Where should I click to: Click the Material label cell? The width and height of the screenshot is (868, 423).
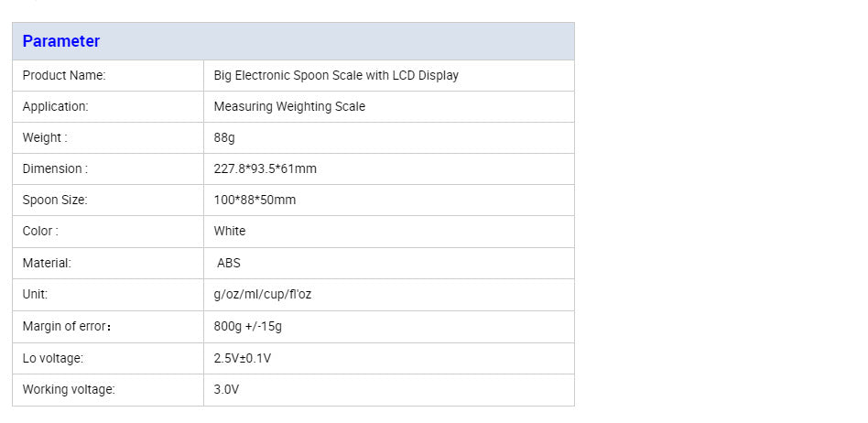47,263
